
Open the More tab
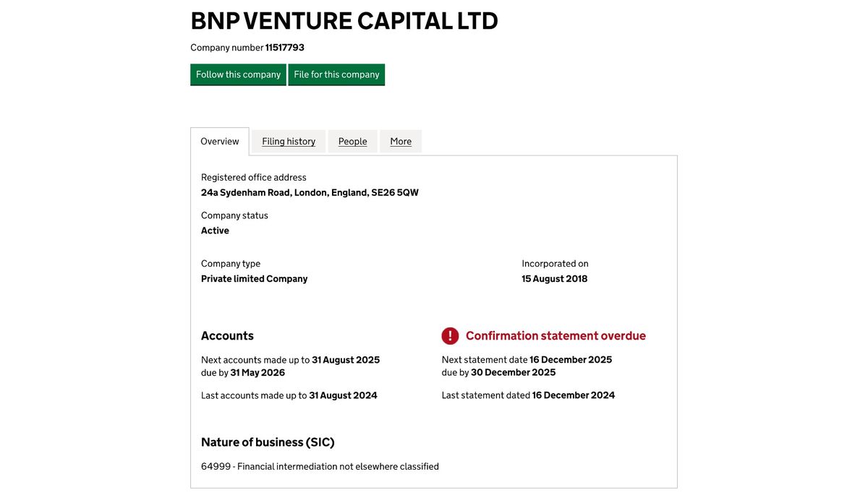(x=401, y=141)
